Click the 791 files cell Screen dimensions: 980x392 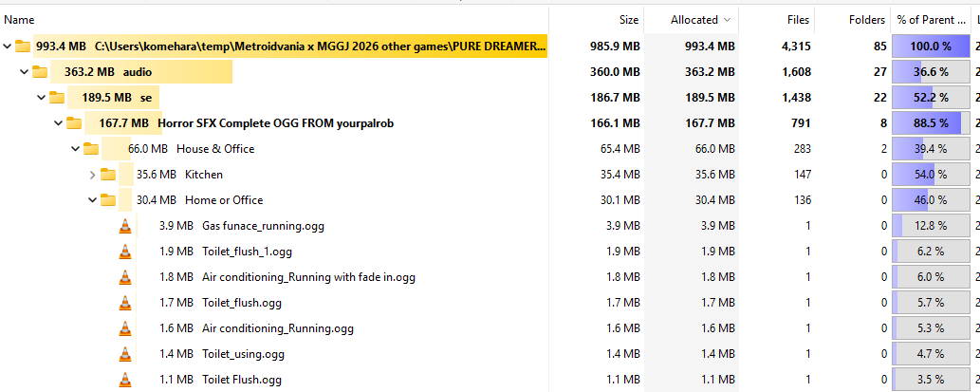[x=802, y=123]
